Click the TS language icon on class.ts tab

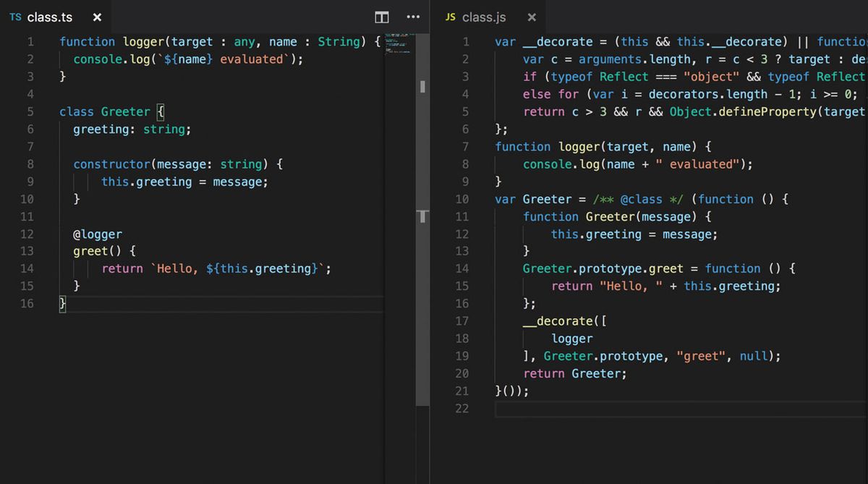16,17
